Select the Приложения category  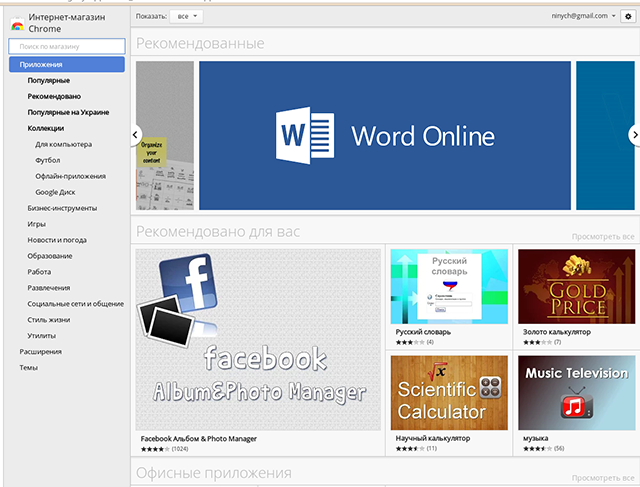pos(67,64)
